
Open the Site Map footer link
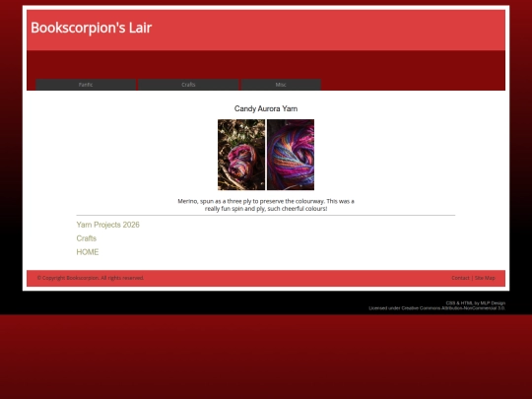pos(485,278)
